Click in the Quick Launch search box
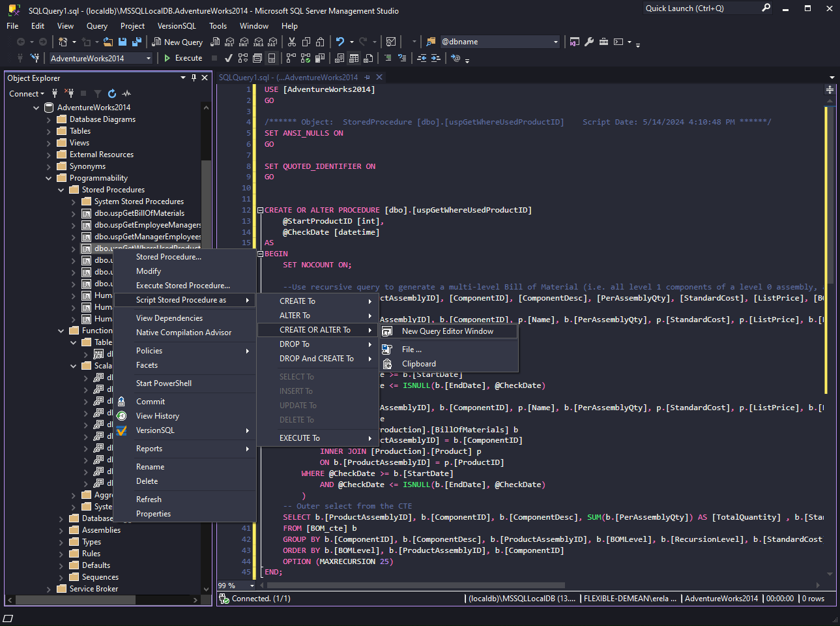 (x=700, y=8)
